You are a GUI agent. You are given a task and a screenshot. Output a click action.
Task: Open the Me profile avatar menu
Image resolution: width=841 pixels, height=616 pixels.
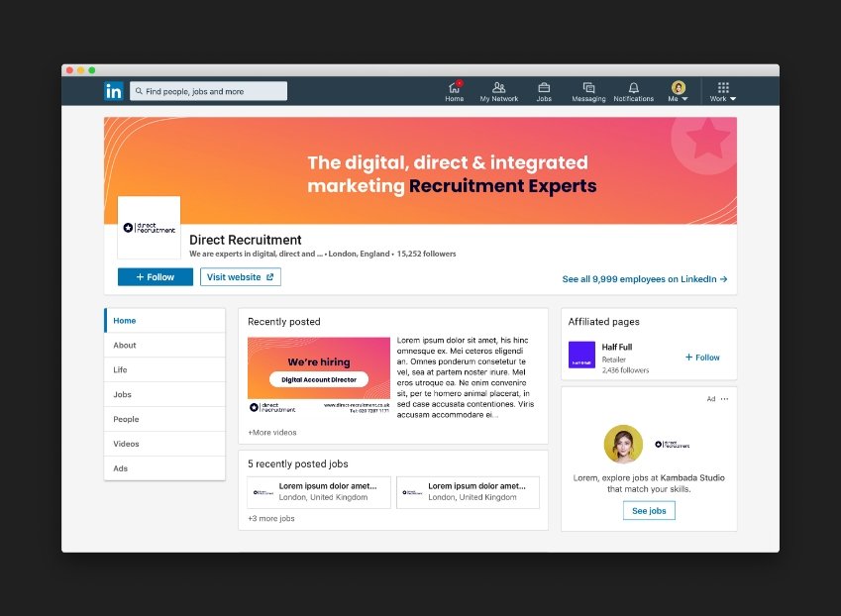pyautogui.click(x=678, y=91)
